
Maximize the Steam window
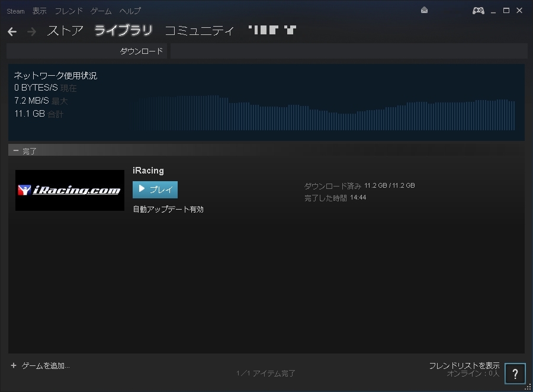pos(506,11)
